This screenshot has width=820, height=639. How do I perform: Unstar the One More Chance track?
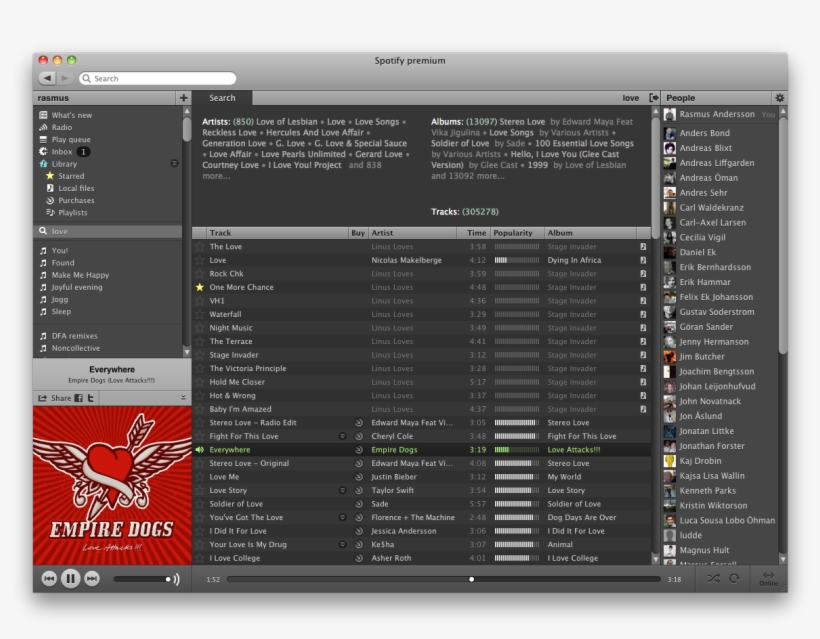click(x=199, y=287)
